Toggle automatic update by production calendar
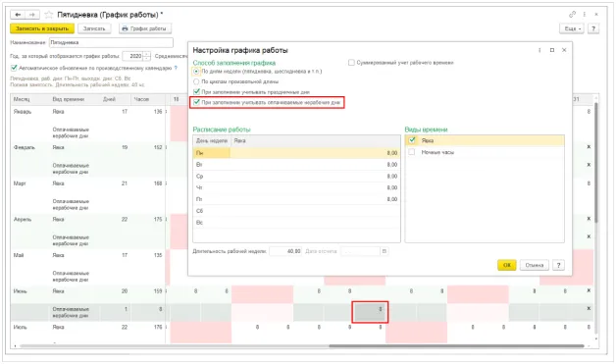 coord(14,68)
